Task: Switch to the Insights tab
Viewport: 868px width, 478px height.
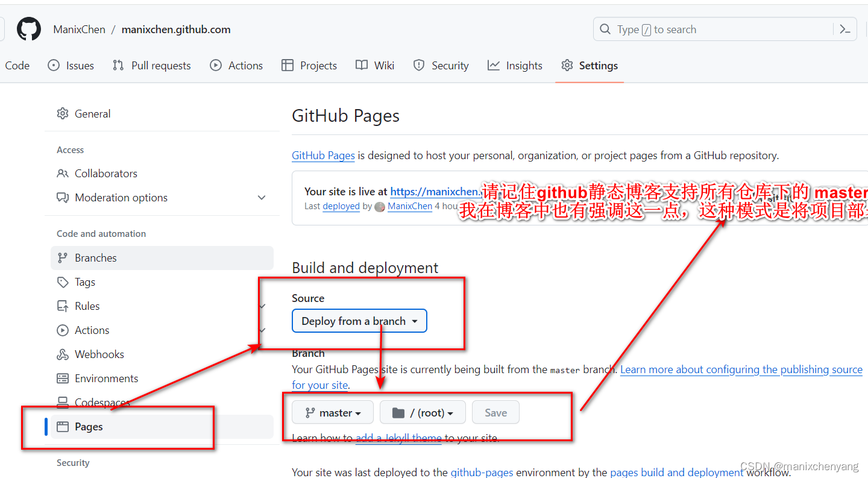Action: 515,66
